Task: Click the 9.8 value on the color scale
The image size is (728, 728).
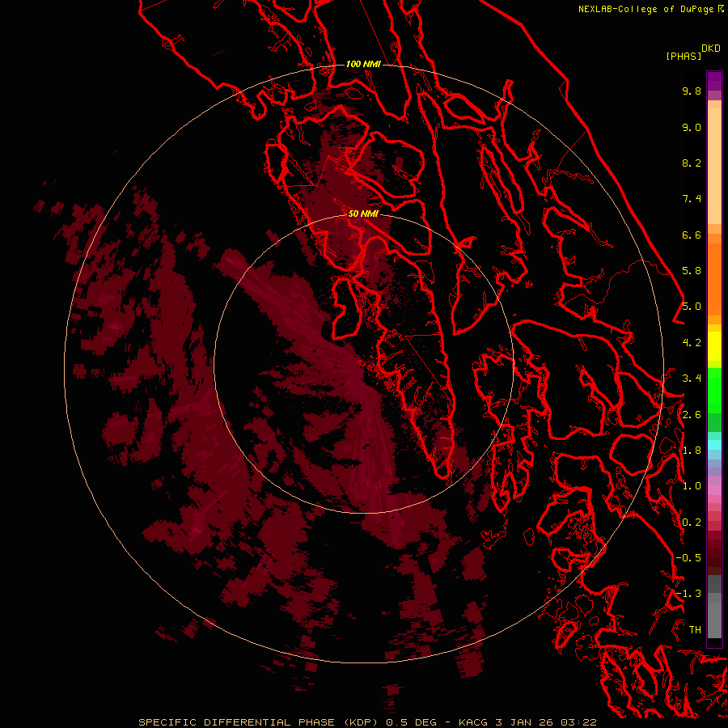Action: [x=692, y=91]
